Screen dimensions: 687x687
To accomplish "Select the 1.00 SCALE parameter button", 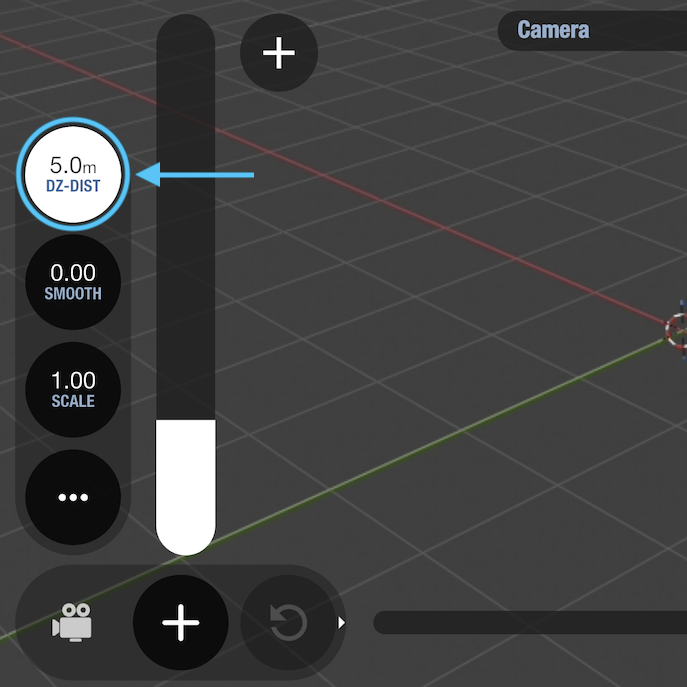I will coord(73,390).
